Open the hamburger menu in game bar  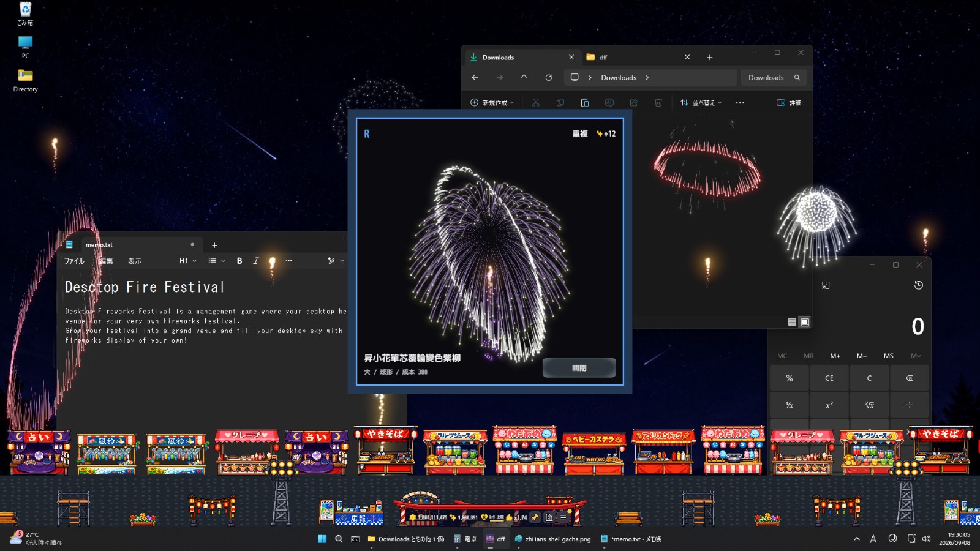click(x=563, y=517)
